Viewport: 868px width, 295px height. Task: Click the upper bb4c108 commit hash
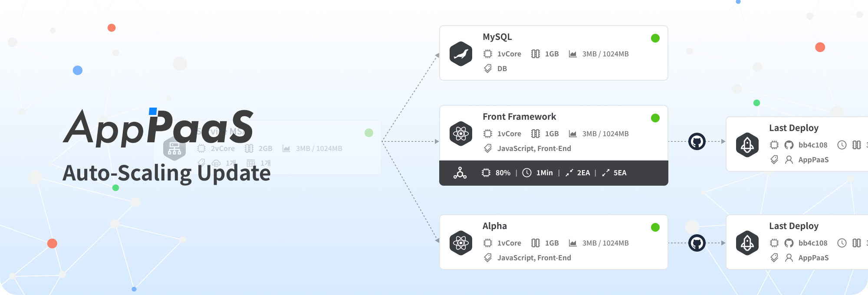[813, 145]
